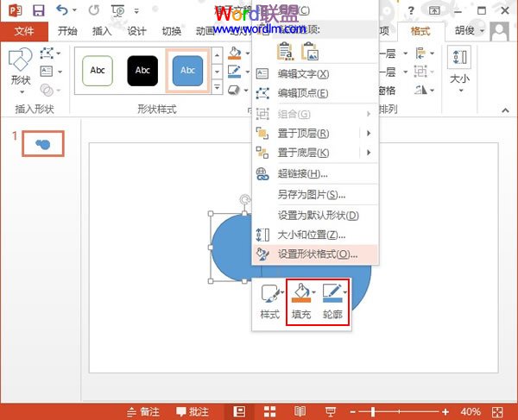Viewport: 518px width, 420px height.
Task: Expand the shape styles gallery More arrow
Action: click(217, 87)
